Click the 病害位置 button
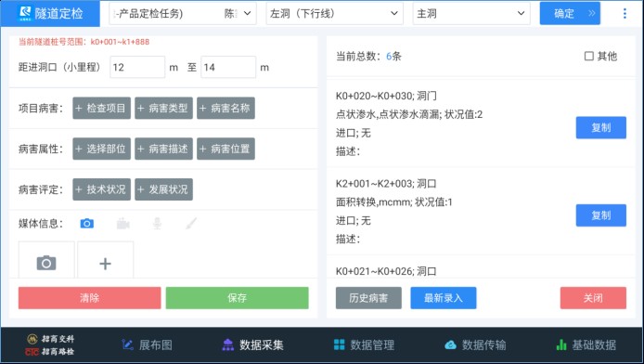 coord(225,149)
